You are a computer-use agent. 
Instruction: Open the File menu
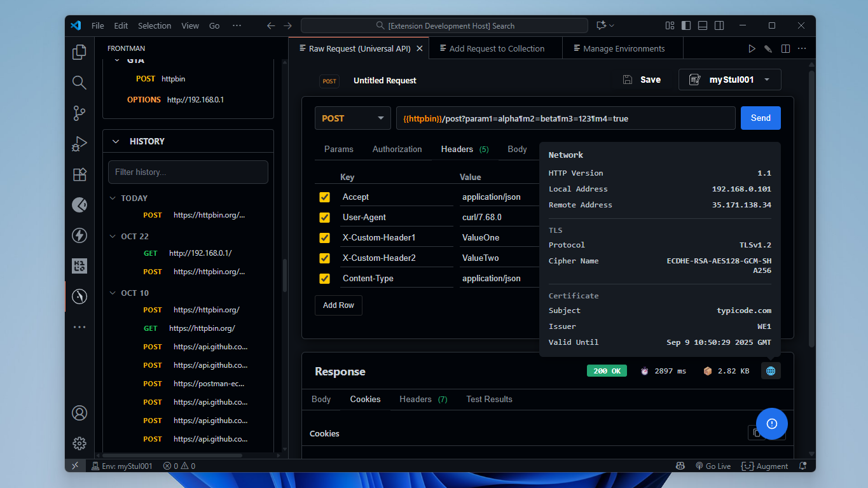98,26
